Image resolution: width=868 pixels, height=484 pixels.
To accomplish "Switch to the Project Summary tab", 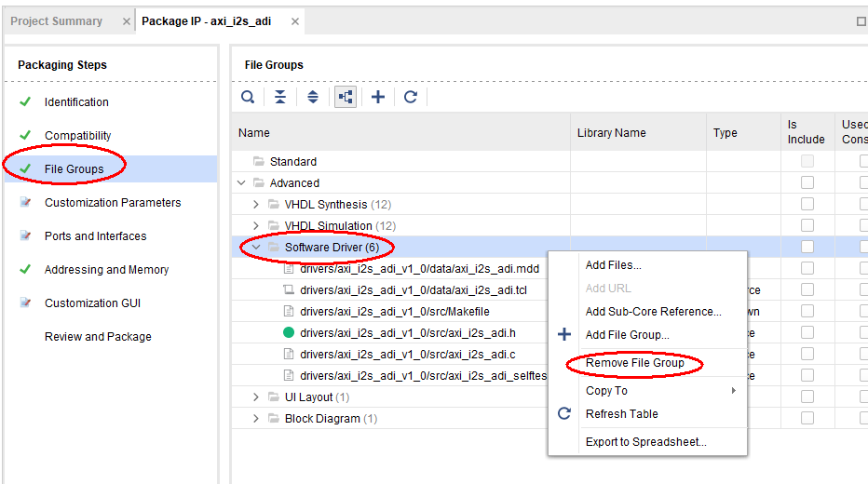I will click(x=57, y=21).
